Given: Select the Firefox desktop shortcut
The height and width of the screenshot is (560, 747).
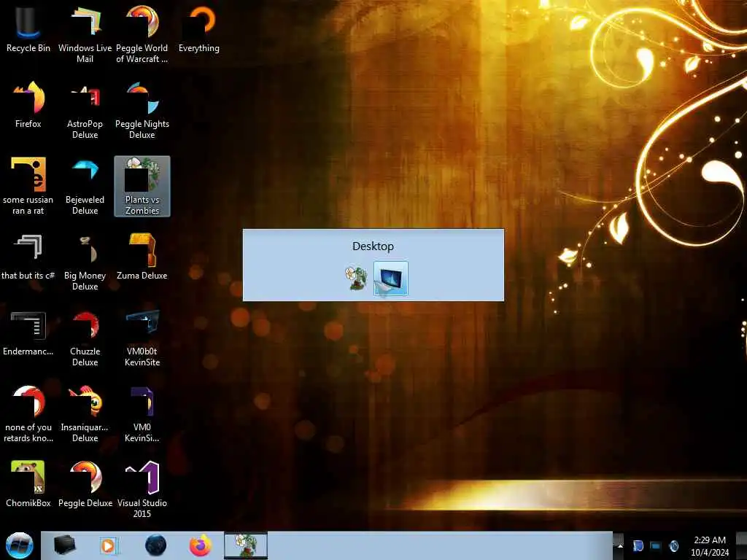Looking at the screenshot, I should click(28, 105).
